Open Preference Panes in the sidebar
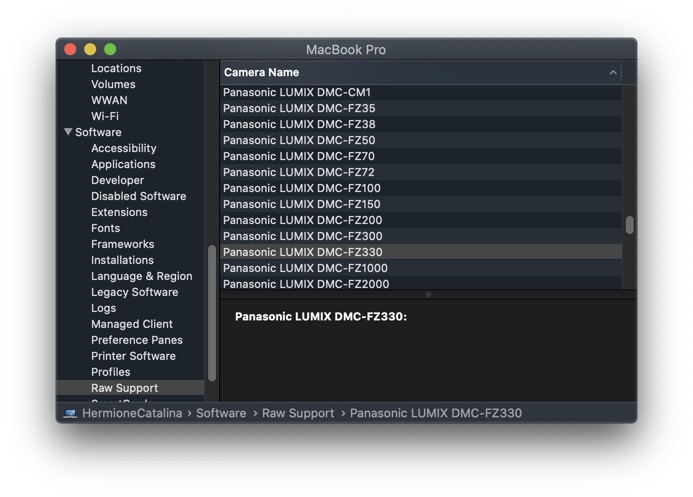The width and height of the screenshot is (693, 497). 137,340
